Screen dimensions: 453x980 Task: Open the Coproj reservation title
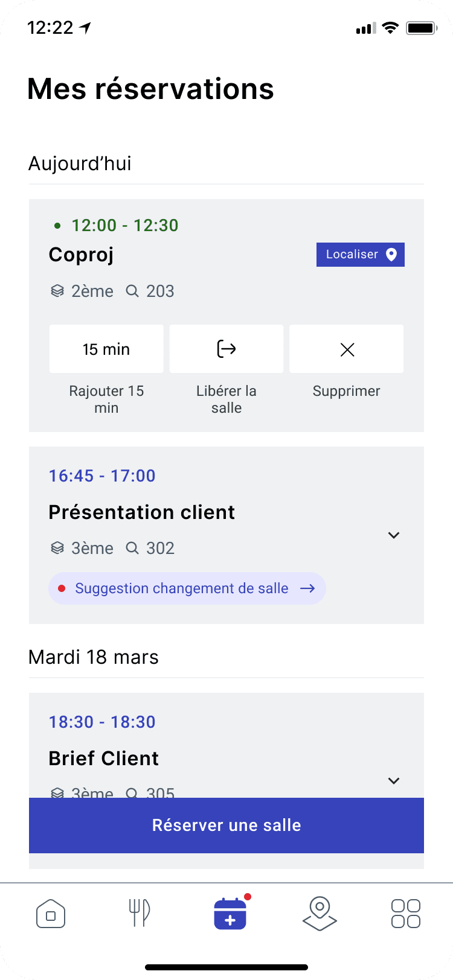coord(81,255)
